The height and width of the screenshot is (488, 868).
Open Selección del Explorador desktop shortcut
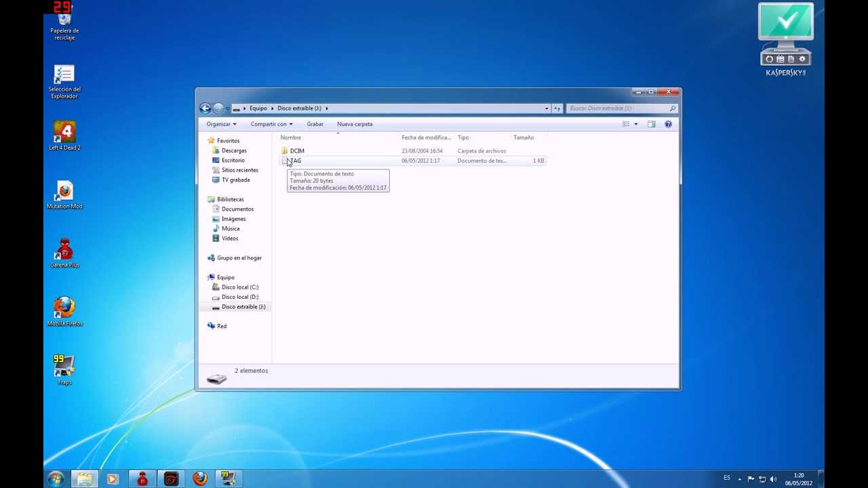point(64,81)
